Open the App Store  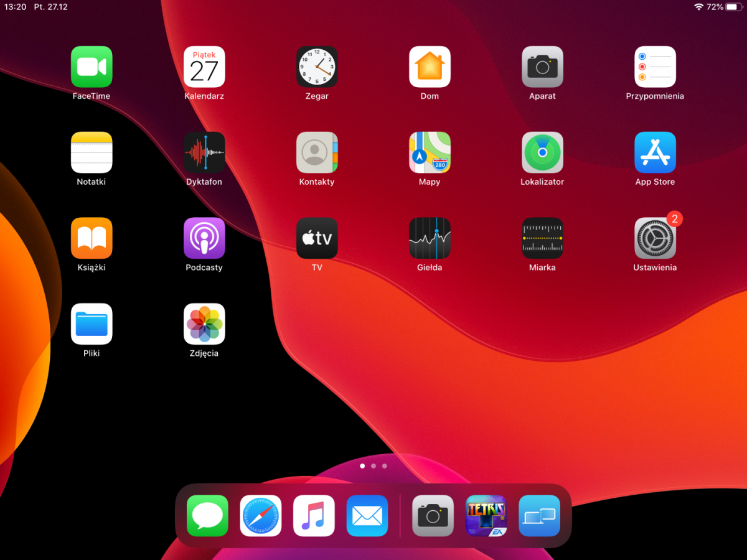click(655, 152)
